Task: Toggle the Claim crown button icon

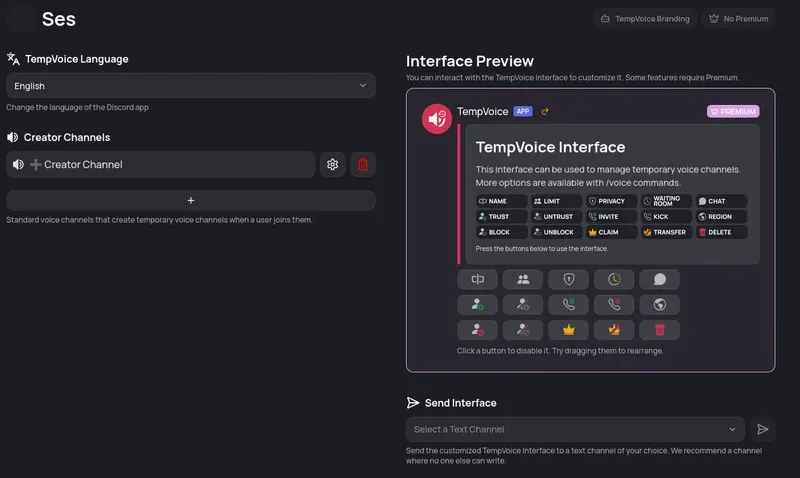Action: (x=568, y=330)
